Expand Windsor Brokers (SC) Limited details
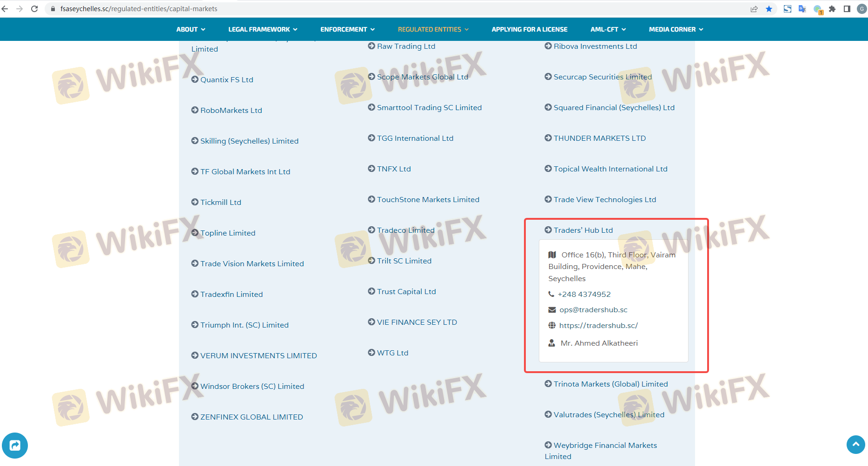Screen dimensions: 868x466 [x=252, y=386]
